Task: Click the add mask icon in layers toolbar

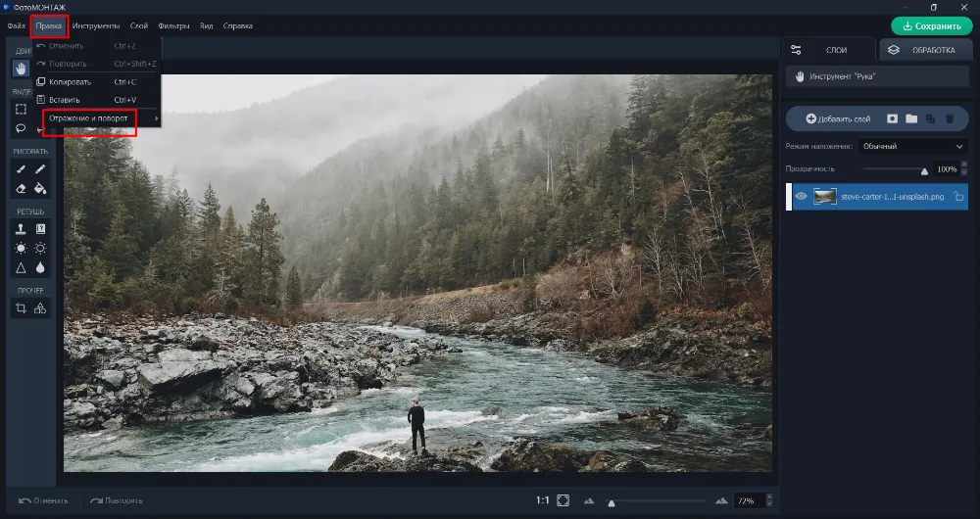Action: pyautogui.click(x=893, y=118)
